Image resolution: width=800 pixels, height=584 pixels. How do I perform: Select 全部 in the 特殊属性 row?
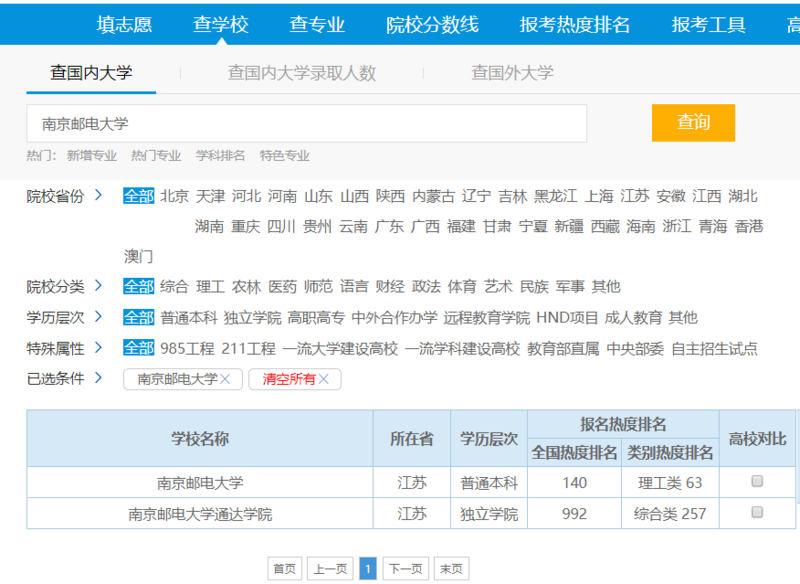pyautogui.click(x=138, y=349)
